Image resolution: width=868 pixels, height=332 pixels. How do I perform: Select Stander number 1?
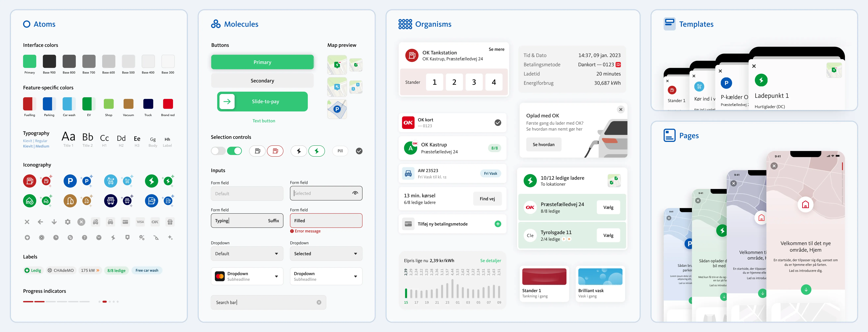[x=435, y=82]
